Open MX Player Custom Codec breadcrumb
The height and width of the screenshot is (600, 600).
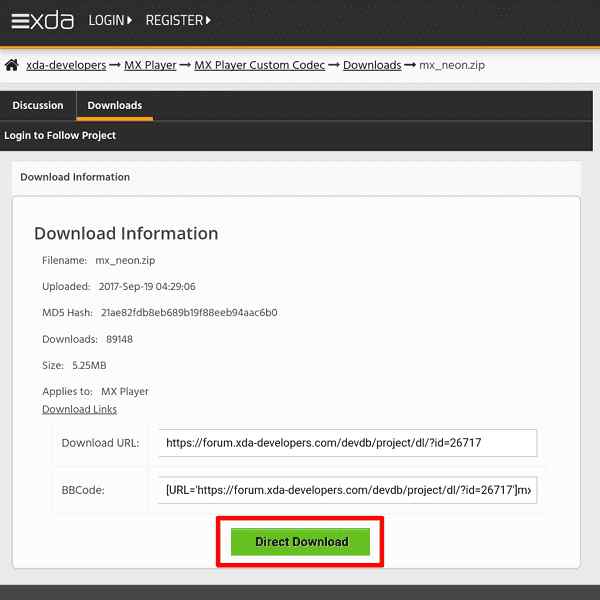pos(259,65)
